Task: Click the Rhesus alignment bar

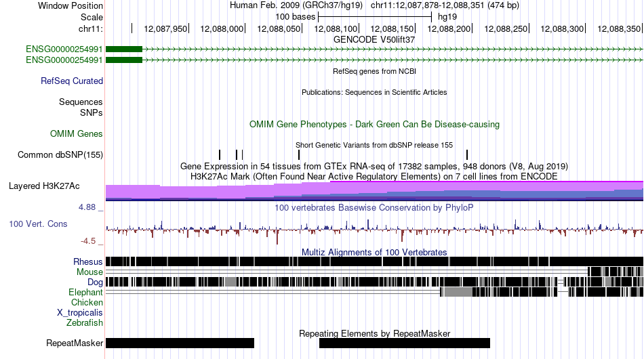Action: pyautogui.click(x=374, y=261)
